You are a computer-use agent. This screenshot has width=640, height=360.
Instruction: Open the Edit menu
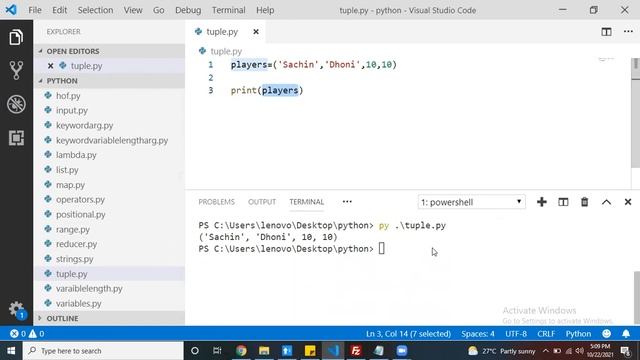point(60,10)
